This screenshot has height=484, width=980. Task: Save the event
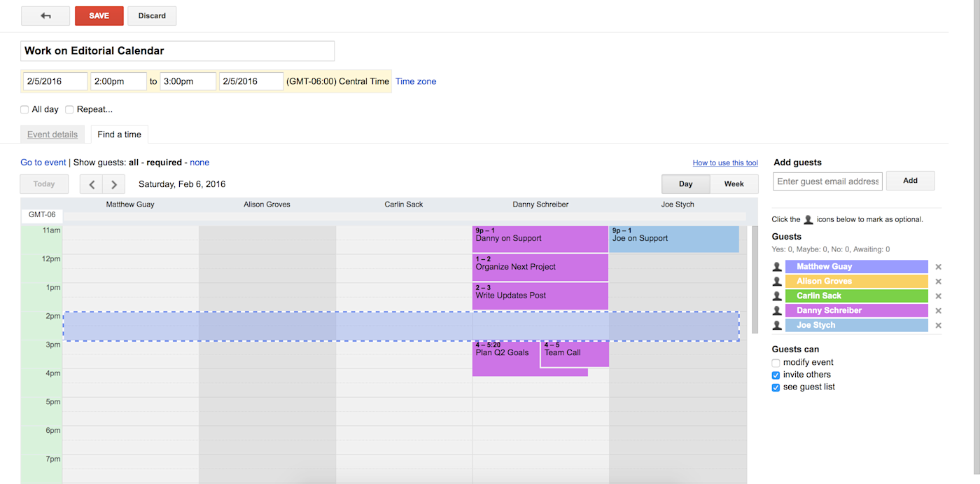99,16
